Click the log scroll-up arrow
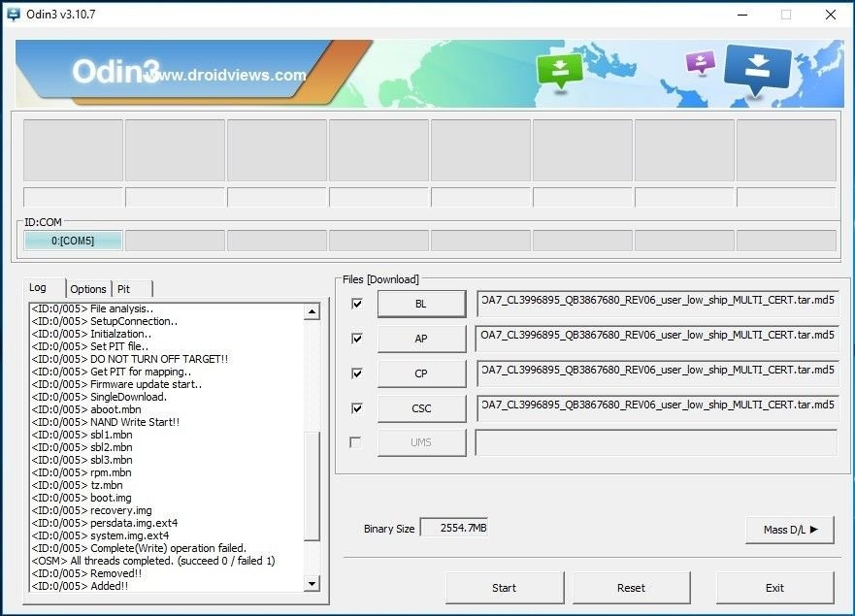The image size is (855, 616). pos(312,311)
